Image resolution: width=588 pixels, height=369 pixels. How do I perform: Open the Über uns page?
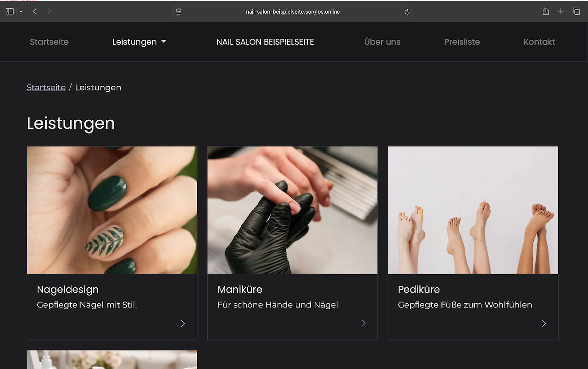[x=382, y=42]
